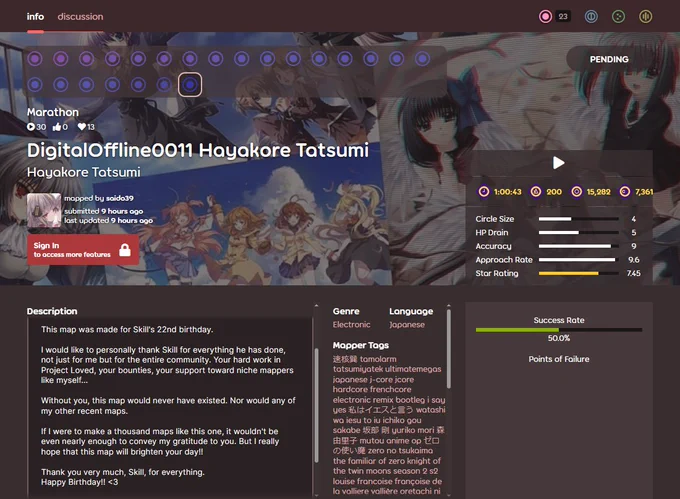Click the Description heading
Screen dimensions: 680x499
tap(52, 311)
